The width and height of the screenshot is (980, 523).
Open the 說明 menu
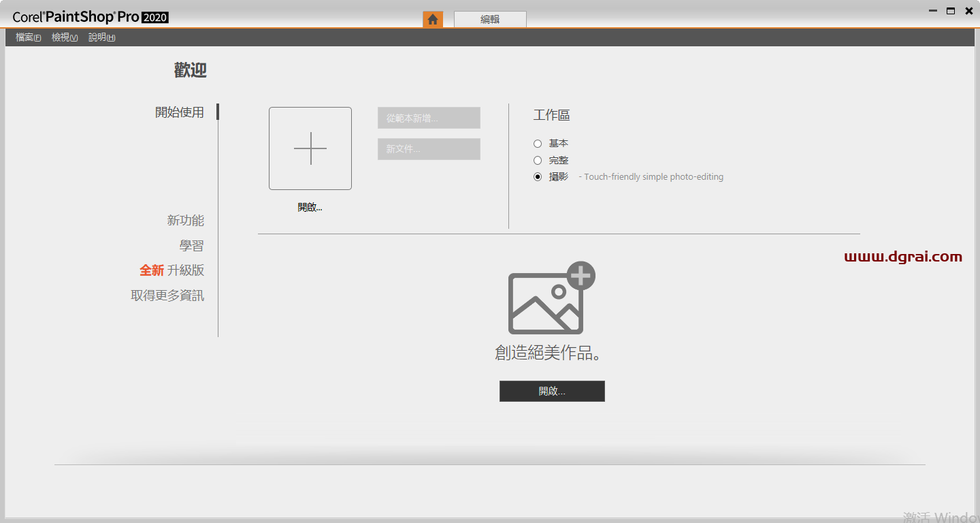(x=101, y=37)
